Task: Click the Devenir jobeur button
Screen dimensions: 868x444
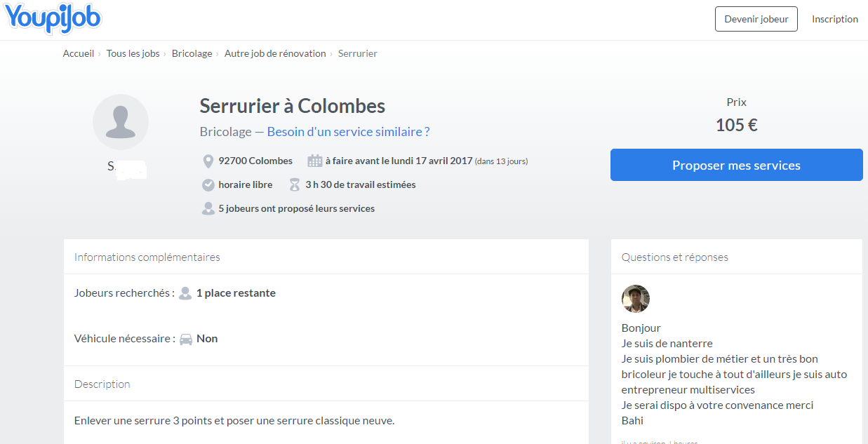Action: 756,20
